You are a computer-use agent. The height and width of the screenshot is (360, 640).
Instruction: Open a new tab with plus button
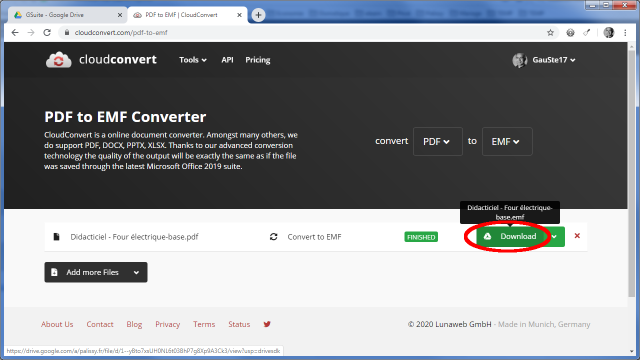click(x=258, y=15)
